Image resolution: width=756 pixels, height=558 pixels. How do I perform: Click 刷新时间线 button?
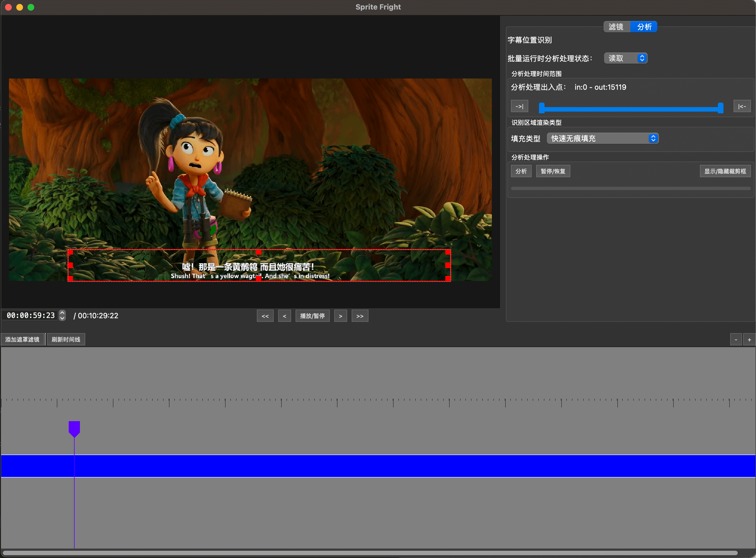(66, 340)
